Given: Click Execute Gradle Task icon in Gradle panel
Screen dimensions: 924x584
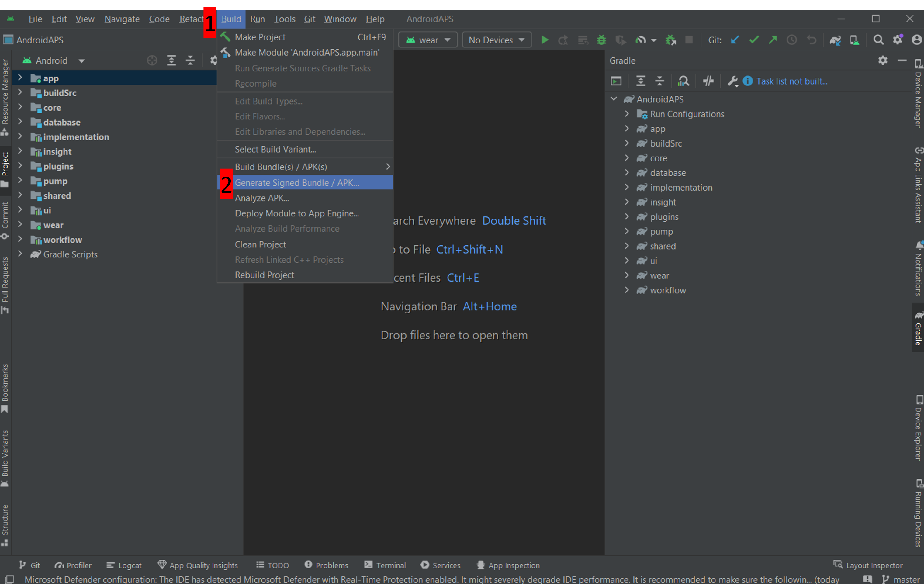Looking at the screenshot, I should (x=616, y=81).
